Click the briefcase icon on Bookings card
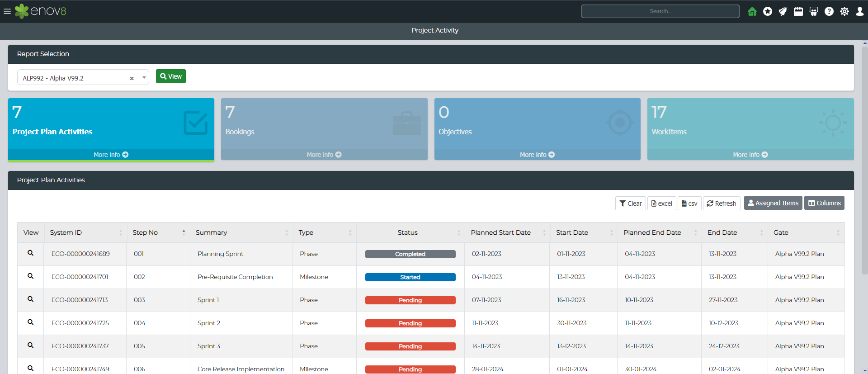This screenshot has height=374, width=868. 407,123
